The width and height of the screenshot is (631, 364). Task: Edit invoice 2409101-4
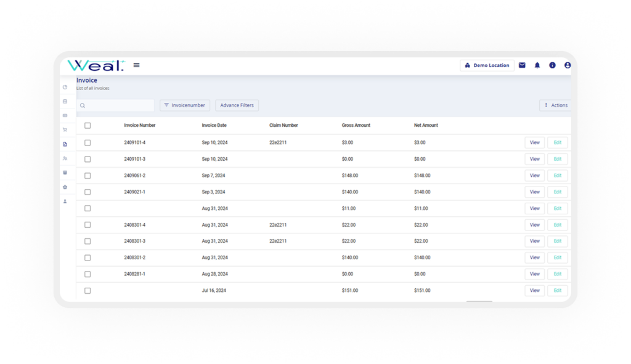point(557,143)
